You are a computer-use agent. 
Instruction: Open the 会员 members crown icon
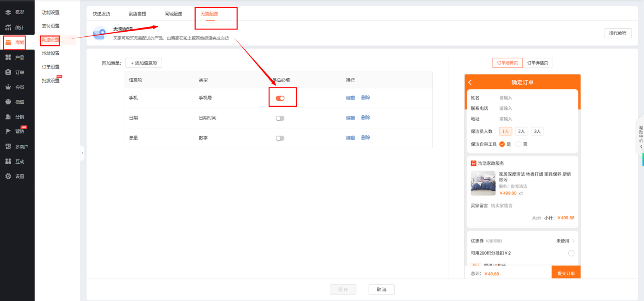pyautogui.click(x=8, y=87)
